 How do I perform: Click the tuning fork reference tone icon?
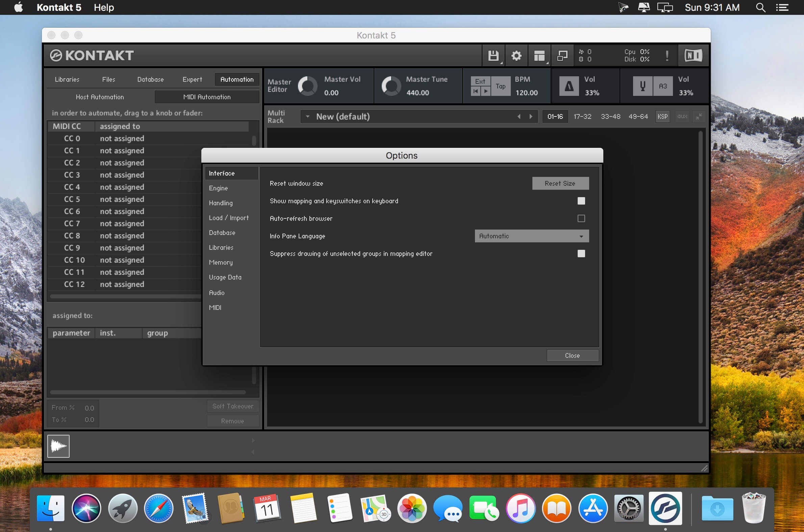coord(643,86)
